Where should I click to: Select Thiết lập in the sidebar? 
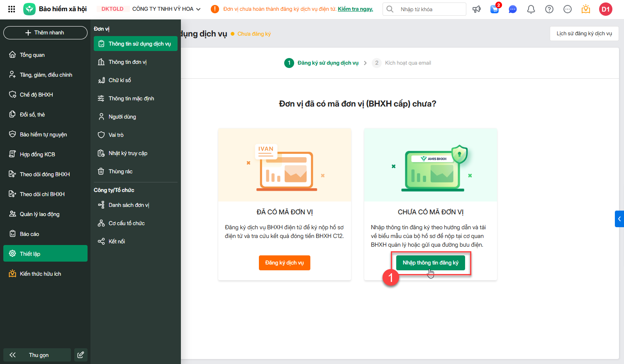pos(45,254)
